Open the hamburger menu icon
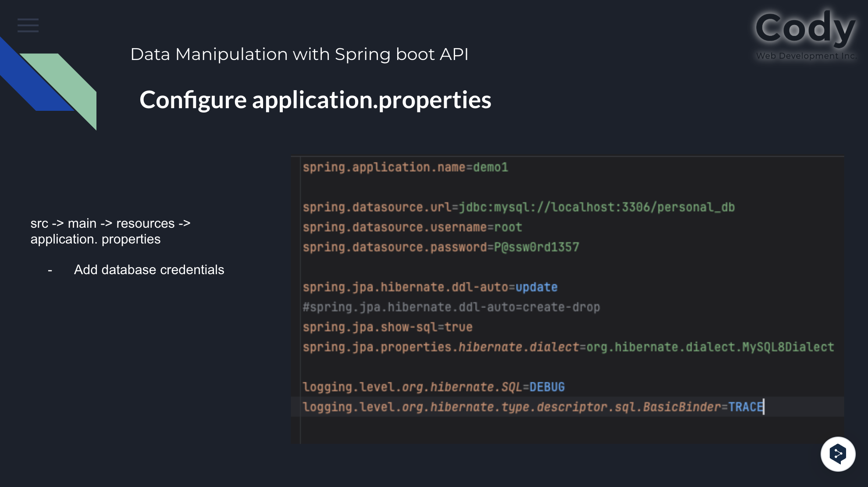This screenshot has width=868, height=487. [x=28, y=25]
